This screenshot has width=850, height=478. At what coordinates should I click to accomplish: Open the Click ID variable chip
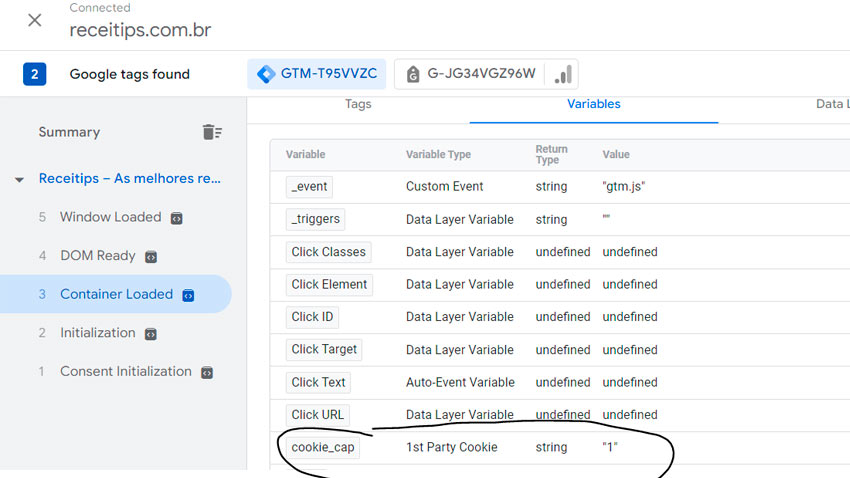tap(312, 317)
